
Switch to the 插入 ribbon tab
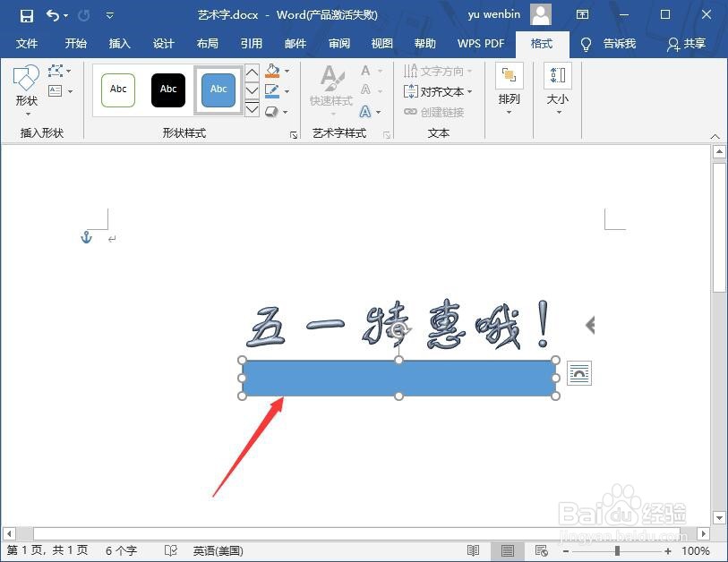[119, 43]
